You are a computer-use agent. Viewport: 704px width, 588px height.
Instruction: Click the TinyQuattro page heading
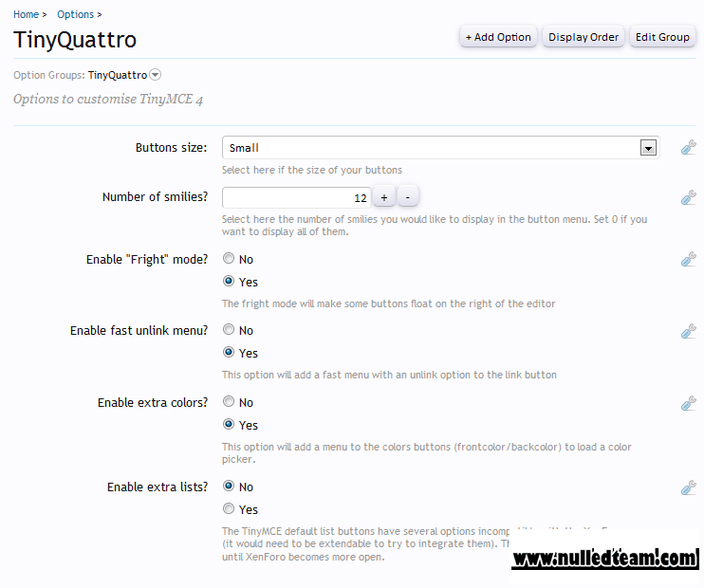click(75, 40)
